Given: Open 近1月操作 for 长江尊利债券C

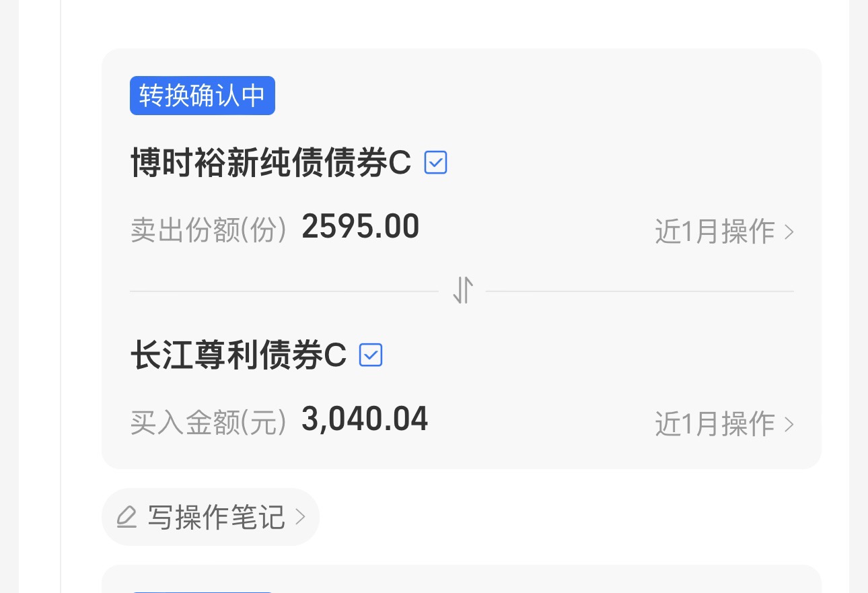Looking at the screenshot, I should [725, 425].
